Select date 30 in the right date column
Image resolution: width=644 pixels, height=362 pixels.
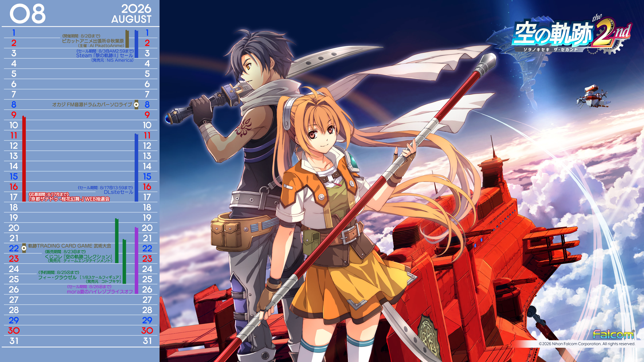click(x=147, y=331)
